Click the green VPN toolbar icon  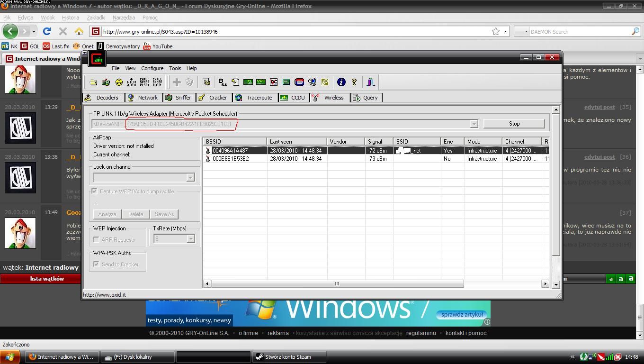click(260, 82)
